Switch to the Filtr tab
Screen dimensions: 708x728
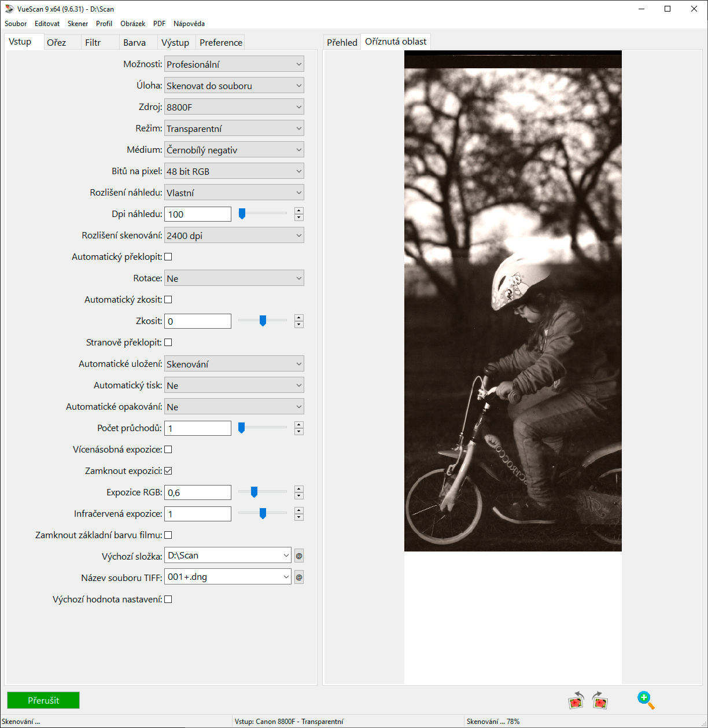tap(93, 42)
